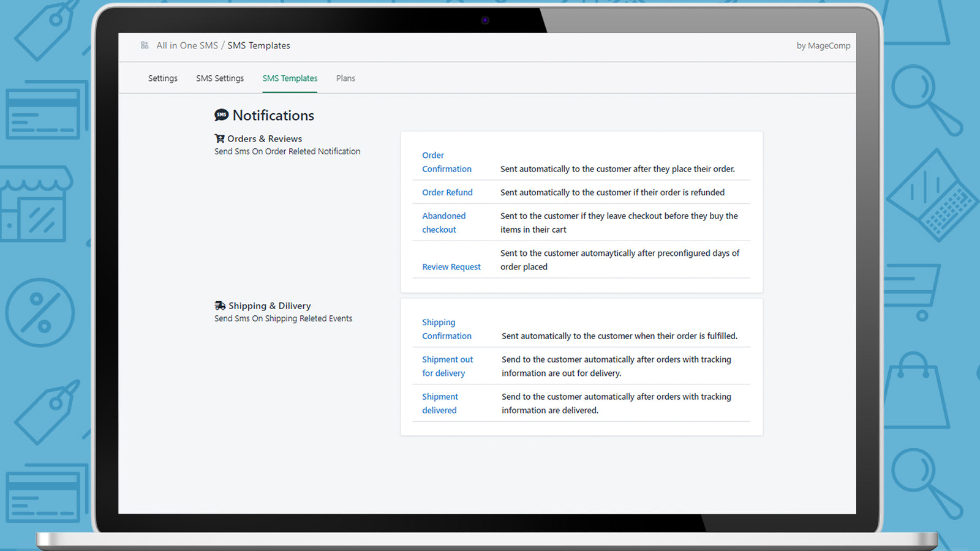This screenshot has height=551, width=980.
Task: Click the description 'after they place their order'
Action: pos(617,169)
